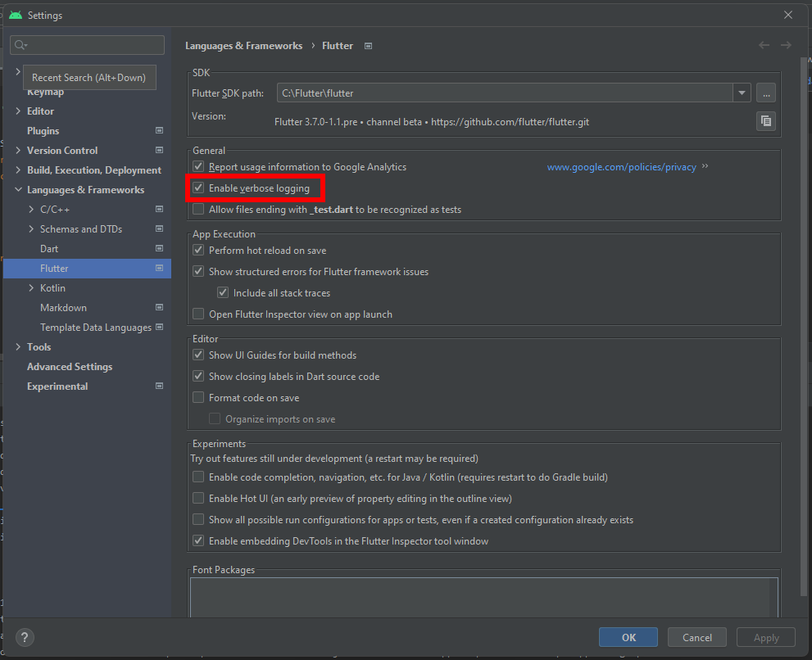The width and height of the screenshot is (812, 660).
Task: Click the settings icon beside Markdown entry
Action: click(158, 307)
